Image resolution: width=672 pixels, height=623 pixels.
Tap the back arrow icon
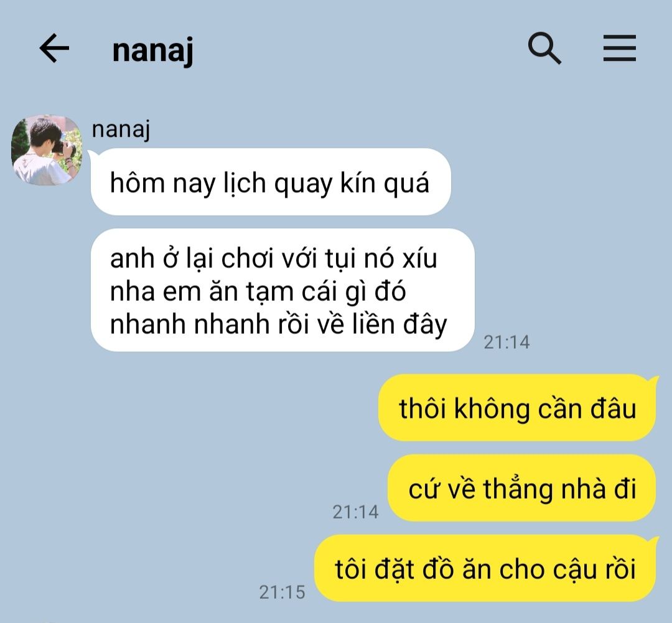click(54, 48)
